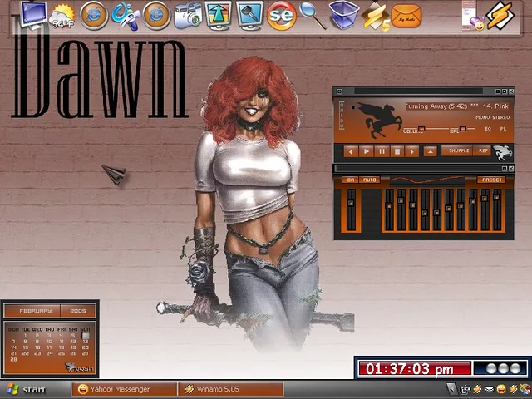The width and height of the screenshot is (532, 399).
Task: Click the black Winamp lightning icon at dock end
Action: 500,15
